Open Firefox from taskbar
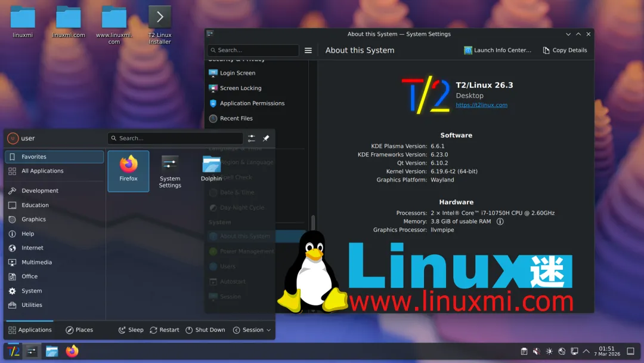The width and height of the screenshot is (644, 363). (x=72, y=351)
